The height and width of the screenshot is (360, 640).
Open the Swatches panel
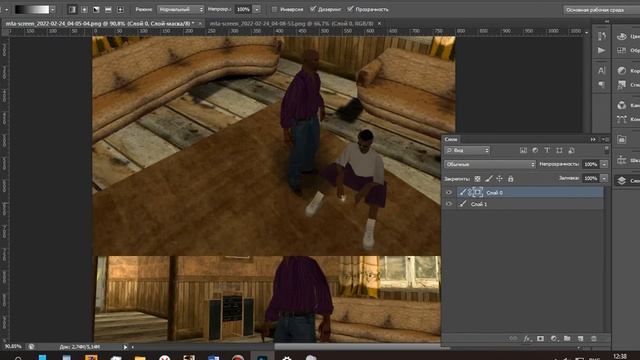point(627,50)
